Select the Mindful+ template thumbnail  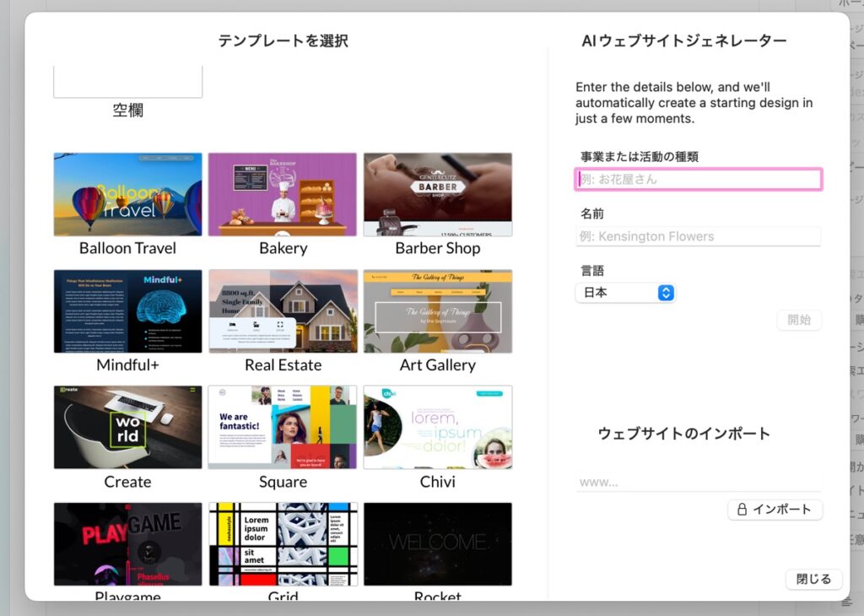(127, 311)
